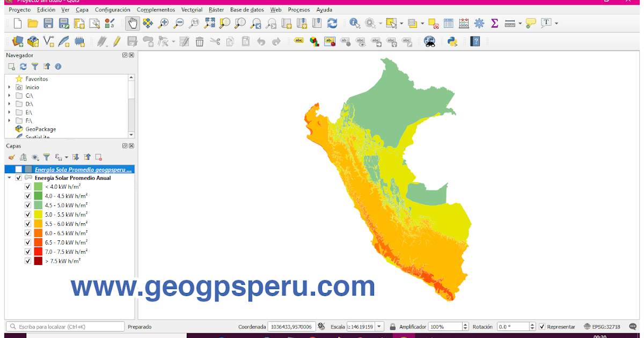The width and height of the screenshot is (644, 338).
Task: Click the map tips speech bubble icon
Action: (531, 23)
